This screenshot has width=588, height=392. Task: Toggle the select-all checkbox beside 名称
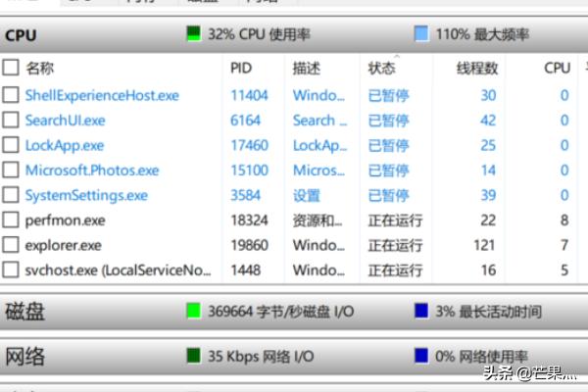[x=11, y=68]
